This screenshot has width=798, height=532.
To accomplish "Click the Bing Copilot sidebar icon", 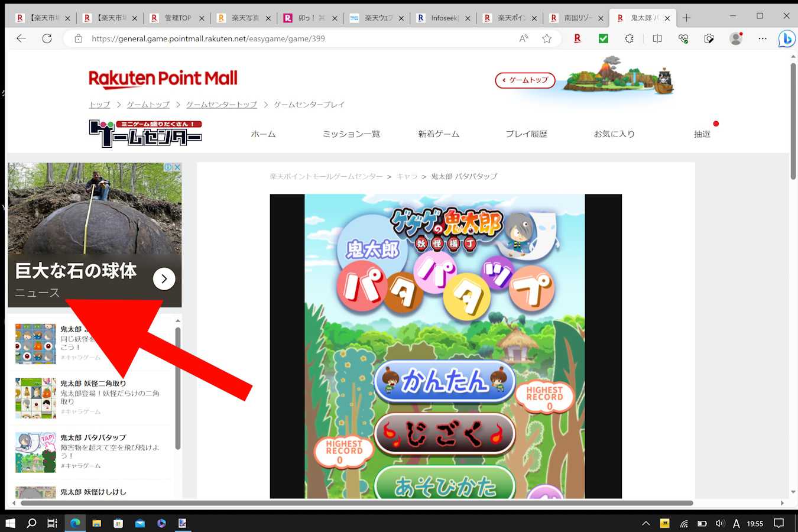I will click(786, 39).
